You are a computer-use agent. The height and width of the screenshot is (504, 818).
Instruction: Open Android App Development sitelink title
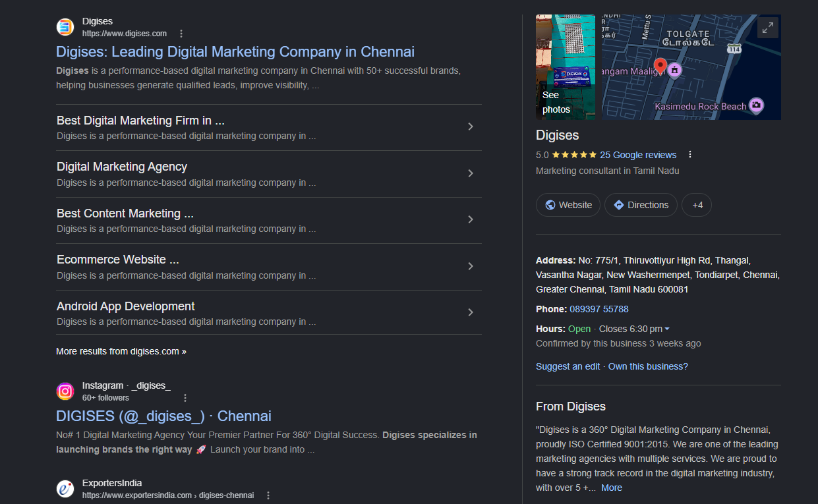tap(126, 306)
